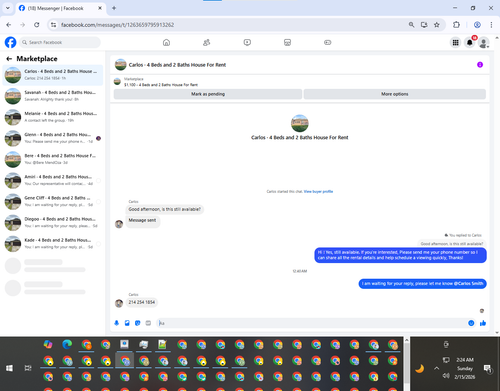
Task: Expand the system tray hidden icons chevron
Action: (x=436, y=368)
